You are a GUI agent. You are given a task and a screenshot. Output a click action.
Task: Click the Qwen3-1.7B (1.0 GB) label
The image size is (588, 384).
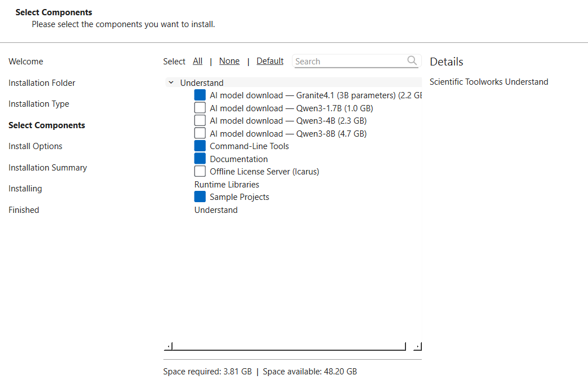(291, 108)
